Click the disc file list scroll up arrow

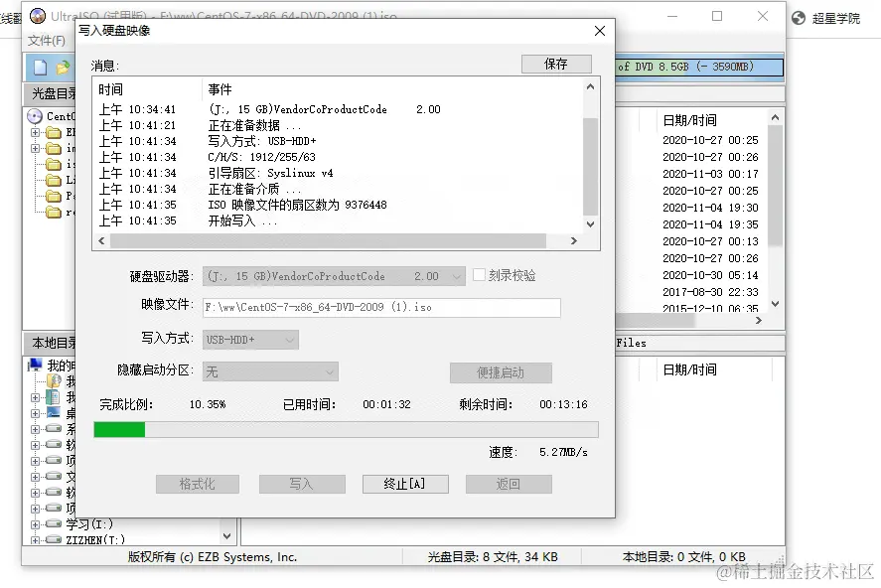776,117
